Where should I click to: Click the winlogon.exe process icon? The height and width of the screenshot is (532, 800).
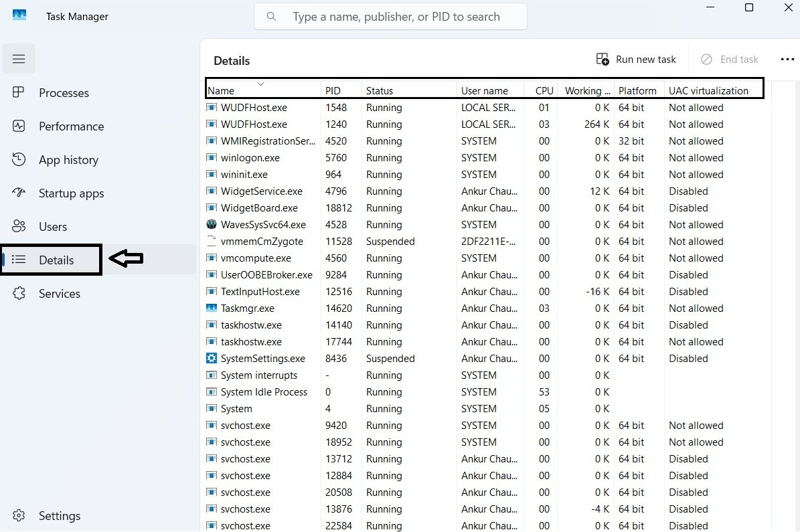tap(212, 158)
